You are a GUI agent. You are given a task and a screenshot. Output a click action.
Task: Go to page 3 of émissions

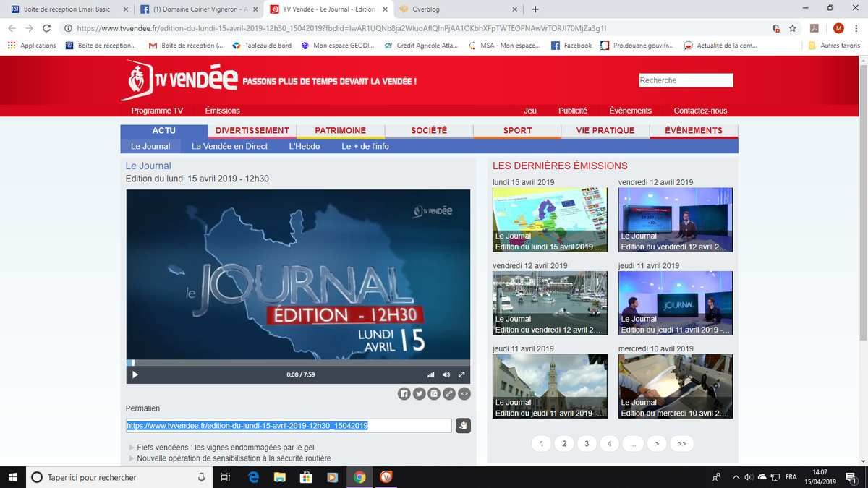click(x=587, y=444)
